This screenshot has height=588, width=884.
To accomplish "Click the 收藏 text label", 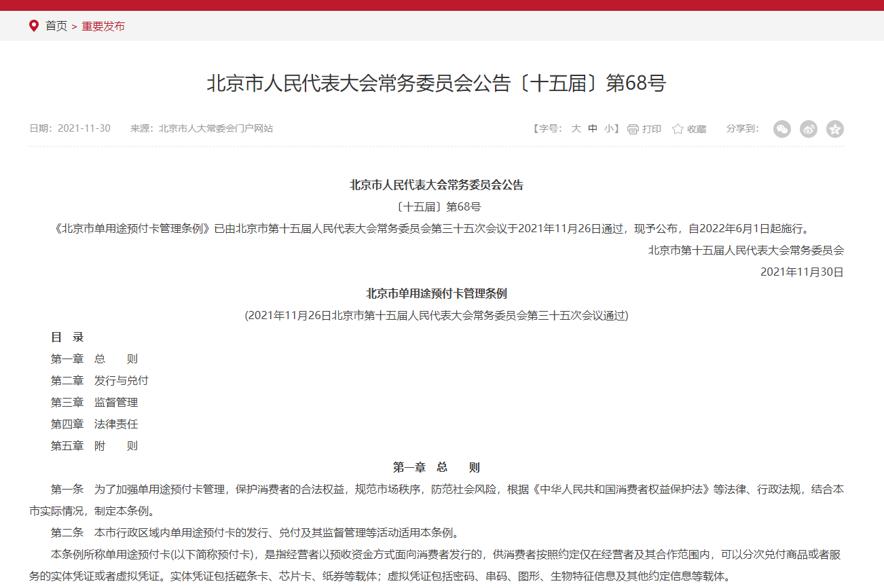I will (x=697, y=129).
